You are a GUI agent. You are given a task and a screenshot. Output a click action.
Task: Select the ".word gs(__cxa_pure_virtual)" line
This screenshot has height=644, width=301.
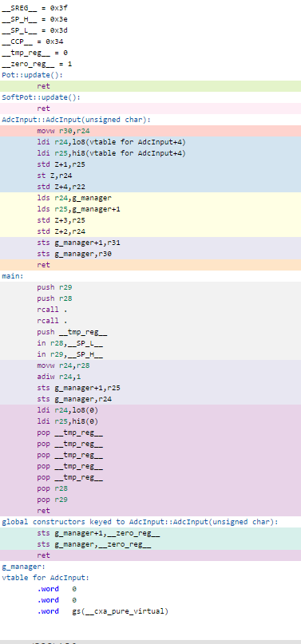tap(103, 611)
